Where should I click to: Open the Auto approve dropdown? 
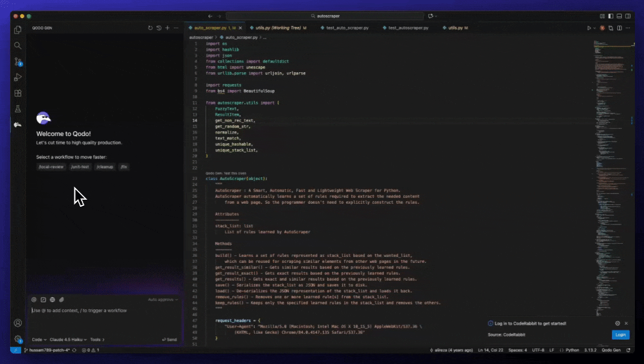click(163, 299)
